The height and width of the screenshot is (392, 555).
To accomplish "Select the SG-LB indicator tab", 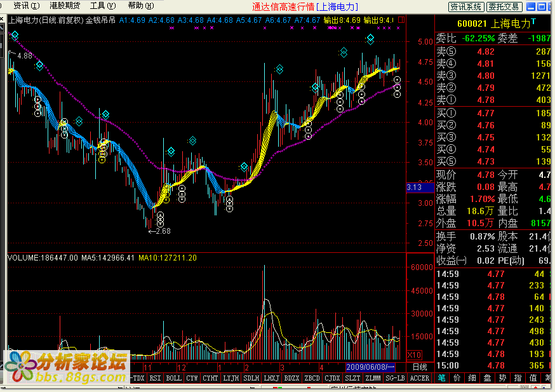I will click(x=395, y=378).
